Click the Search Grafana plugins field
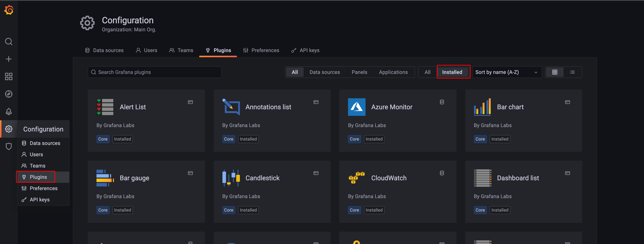644x244 pixels. 155,72
